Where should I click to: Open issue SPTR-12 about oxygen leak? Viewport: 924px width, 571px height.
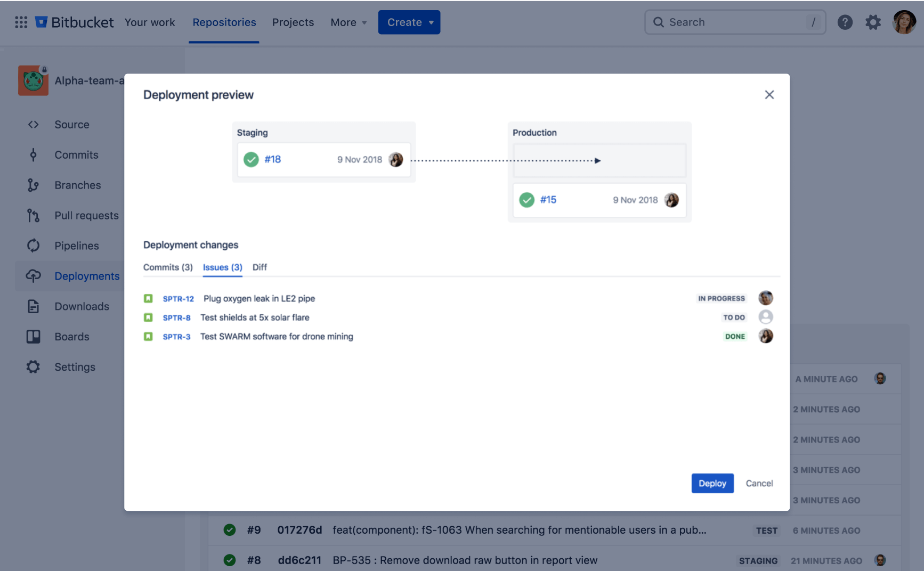pos(178,298)
